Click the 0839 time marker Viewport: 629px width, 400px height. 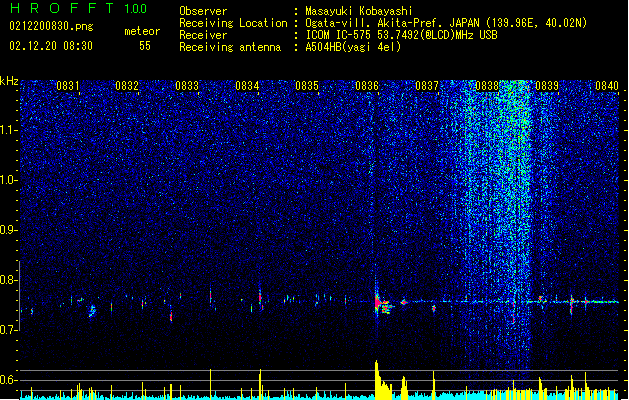pos(547,86)
